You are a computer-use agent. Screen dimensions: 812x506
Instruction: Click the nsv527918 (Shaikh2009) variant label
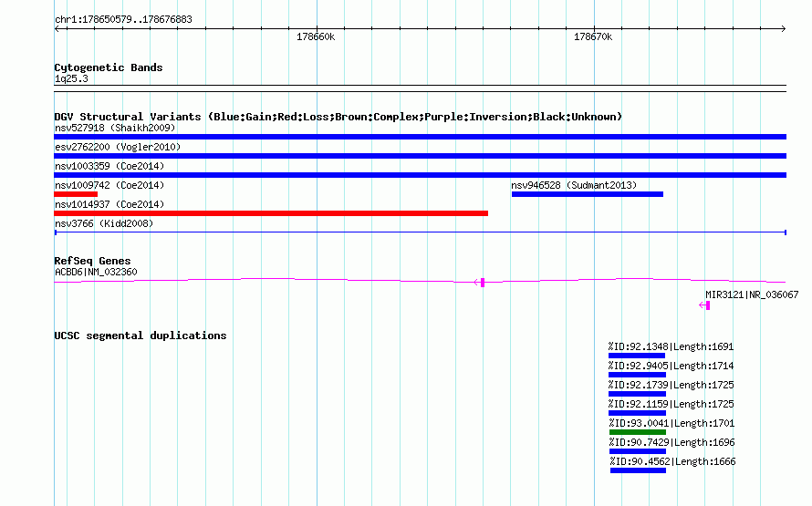click(x=115, y=128)
